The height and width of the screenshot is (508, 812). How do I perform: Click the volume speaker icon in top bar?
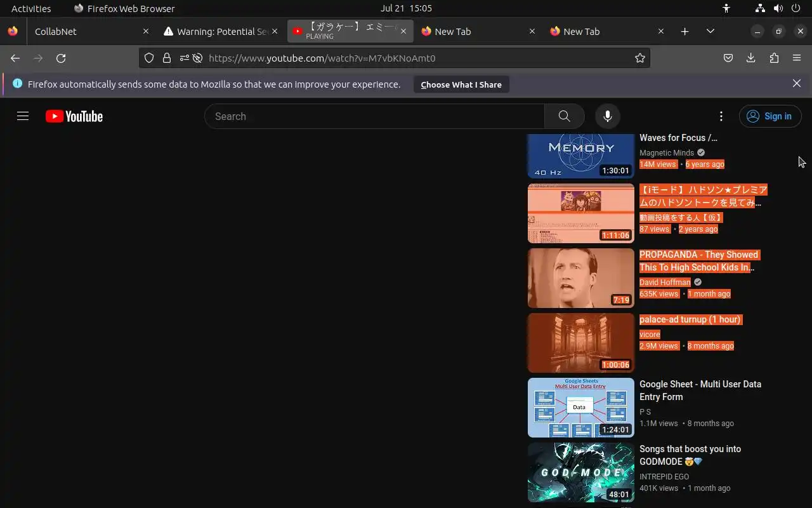point(778,8)
